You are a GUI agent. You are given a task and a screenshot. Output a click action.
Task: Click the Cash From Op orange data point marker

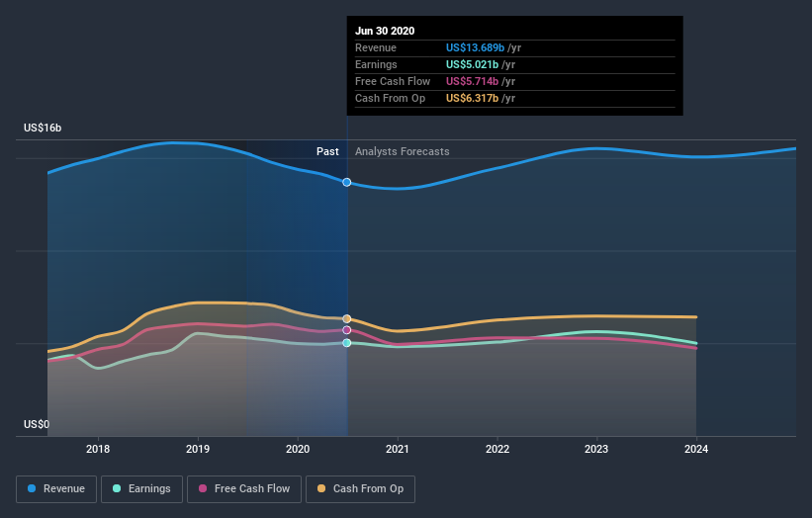(347, 318)
